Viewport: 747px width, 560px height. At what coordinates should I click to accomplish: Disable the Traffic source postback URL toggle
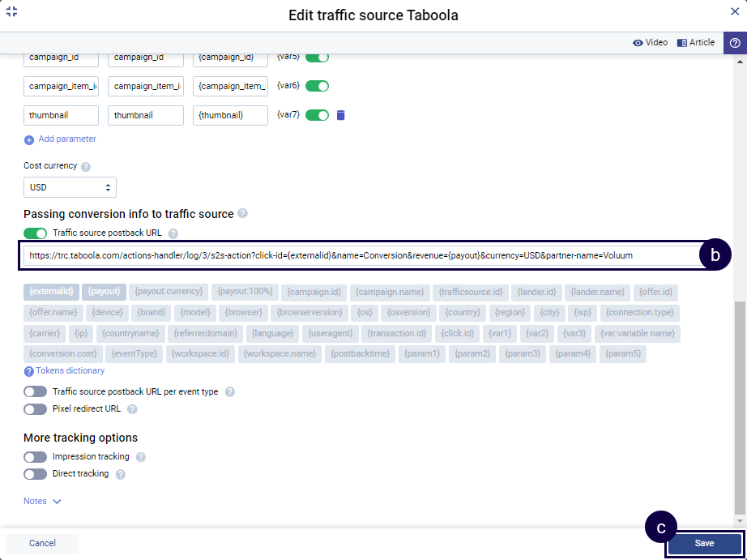point(36,233)
